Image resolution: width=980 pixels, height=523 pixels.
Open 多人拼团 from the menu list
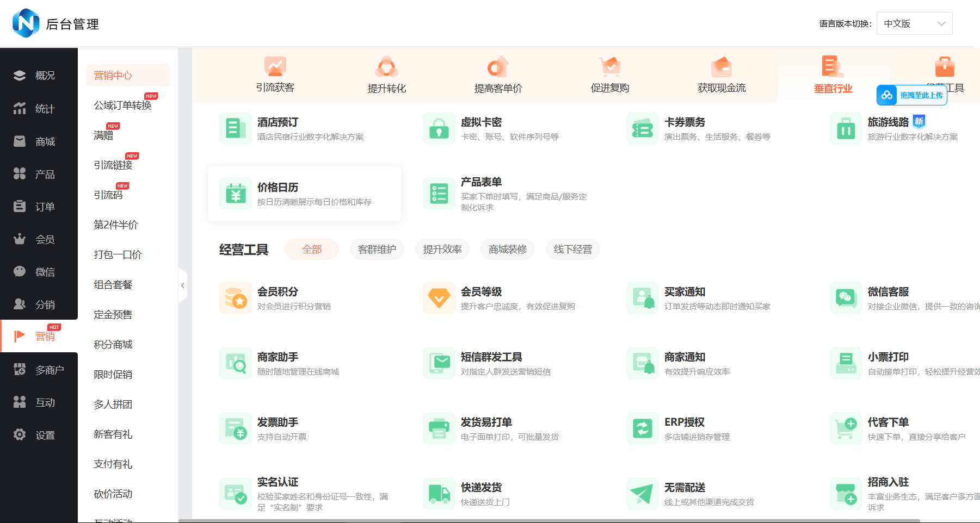point(113,404)
